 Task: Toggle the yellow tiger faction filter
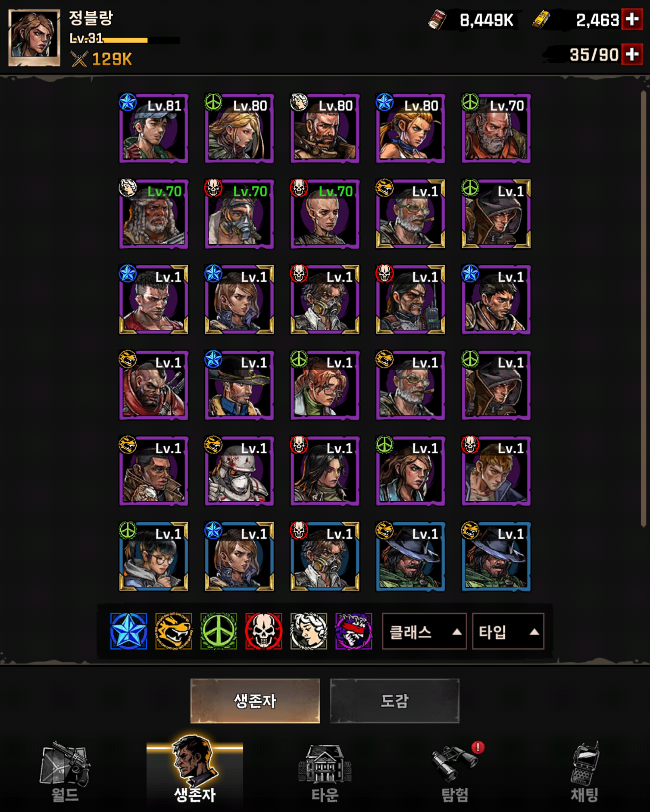click(x=174, y=631)
